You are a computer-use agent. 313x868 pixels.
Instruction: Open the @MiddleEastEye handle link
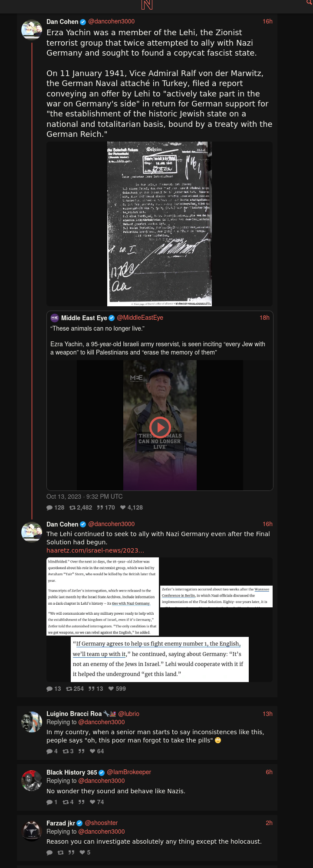pyautogui.click(x=140, y=318)
